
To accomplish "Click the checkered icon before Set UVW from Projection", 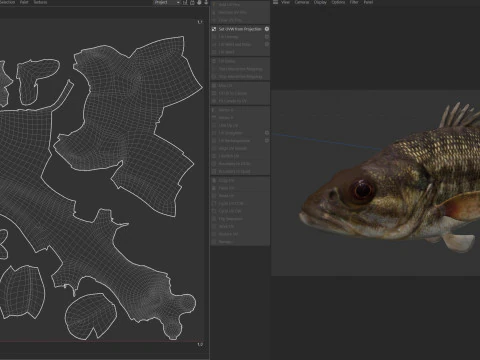I will 214,29.
